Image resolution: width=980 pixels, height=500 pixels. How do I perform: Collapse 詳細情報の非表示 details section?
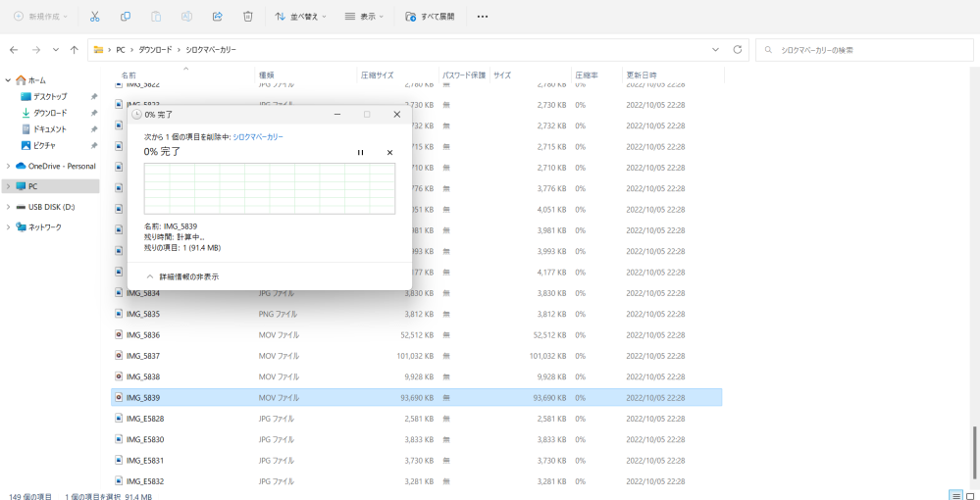click(181, 276)
